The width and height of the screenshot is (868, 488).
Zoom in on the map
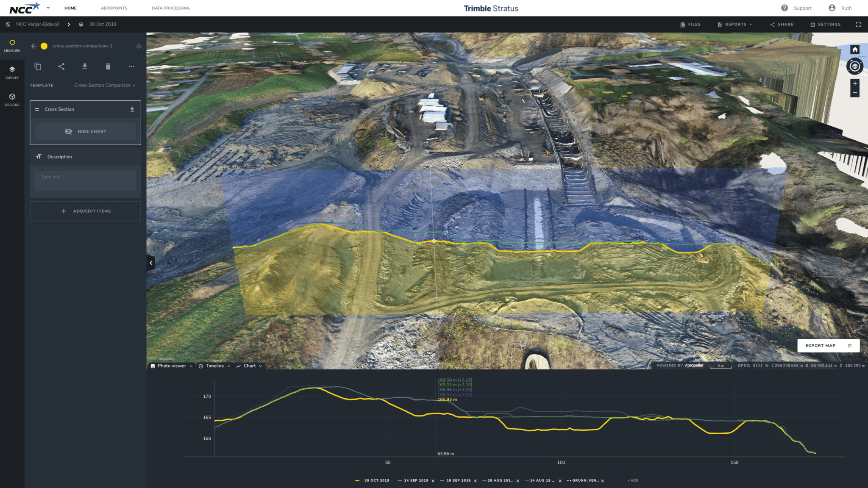pyautogui.click(x=855, y=83)
